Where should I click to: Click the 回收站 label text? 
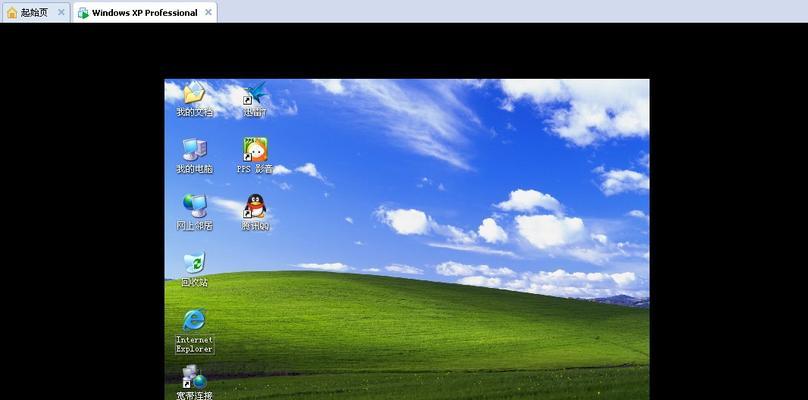pos(194,282)
